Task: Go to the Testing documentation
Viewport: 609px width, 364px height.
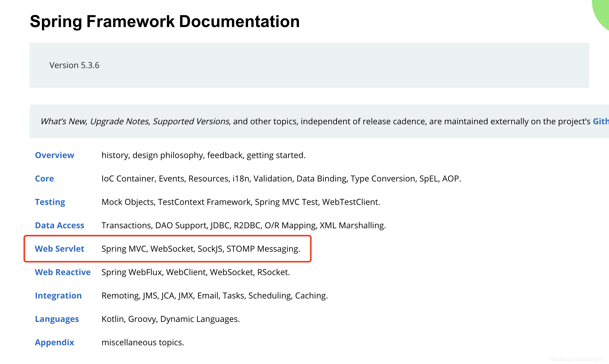Action: 50,202
